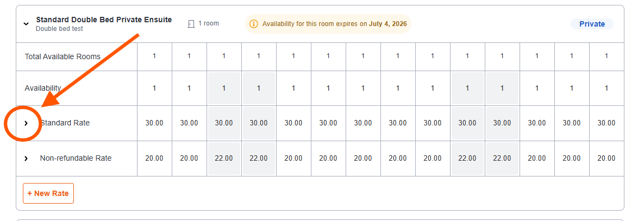The width and height of the screenshot is (644, 221).
Task: Click first Availability cell value 1
Action: [x=154, y=88]
